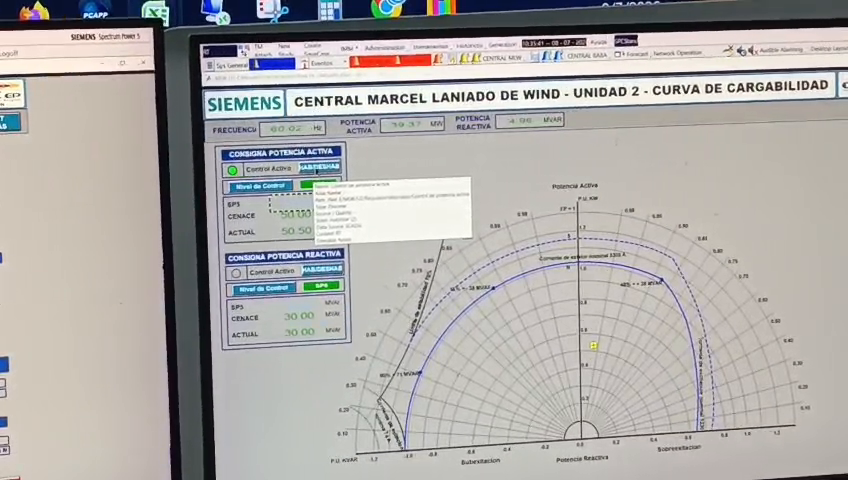Click the Sobreexitacion axis label
Viewport: 848px width, 480px height.
coord(679,449)
